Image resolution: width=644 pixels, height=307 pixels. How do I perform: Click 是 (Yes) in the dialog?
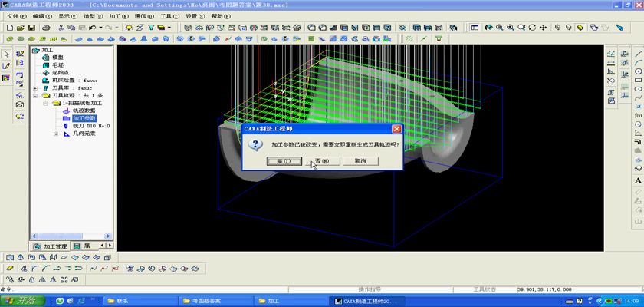tap(284, 161)
